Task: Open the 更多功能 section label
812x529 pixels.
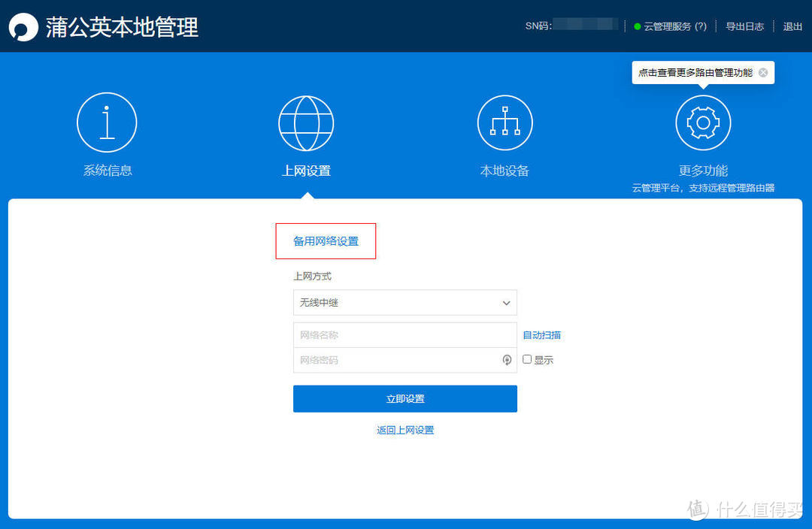Action: [702, 170]
